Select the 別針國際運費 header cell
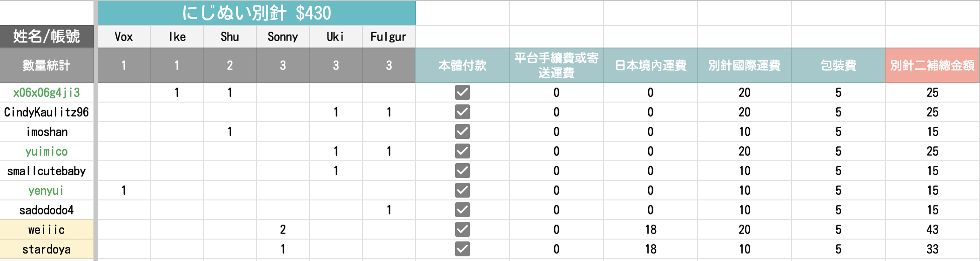 point(745,65)
